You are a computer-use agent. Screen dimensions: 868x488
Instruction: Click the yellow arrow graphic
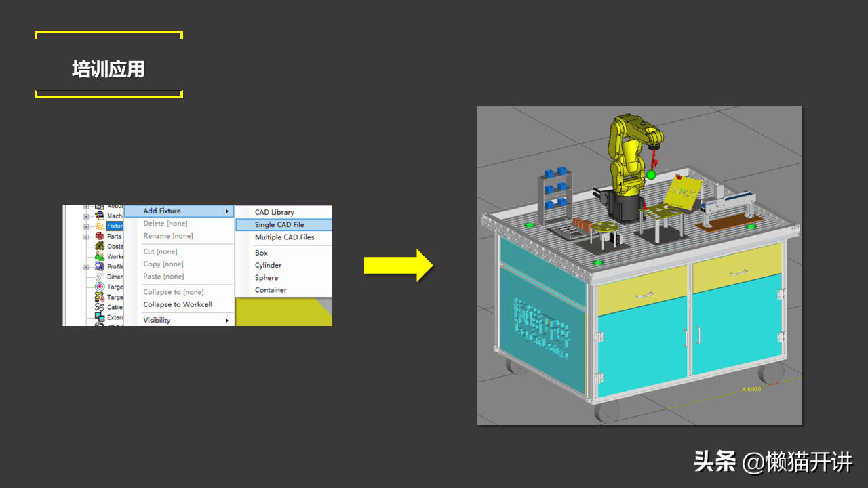tap(398, 266)
